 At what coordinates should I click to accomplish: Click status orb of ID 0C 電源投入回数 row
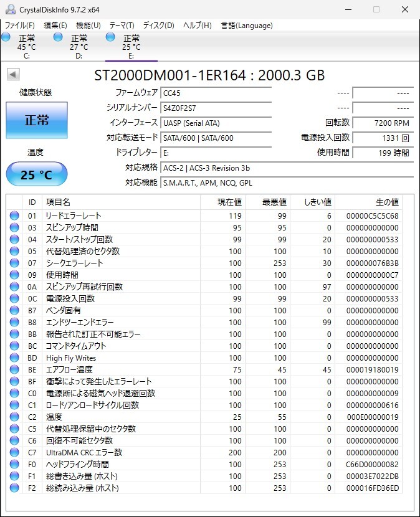pyautogui.click(x=14, y=298)
